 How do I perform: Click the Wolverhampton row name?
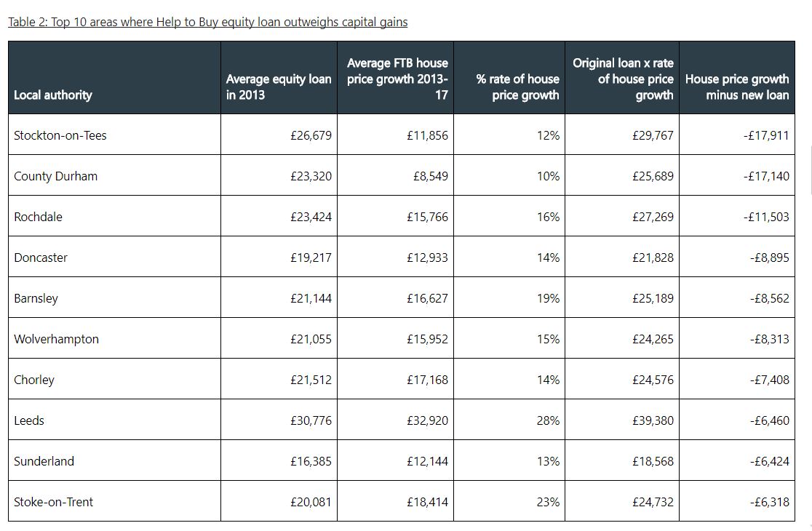coord(56,339)
